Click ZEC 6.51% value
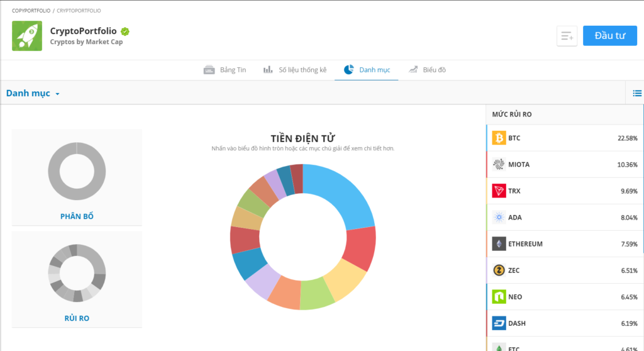 (629, 270)
